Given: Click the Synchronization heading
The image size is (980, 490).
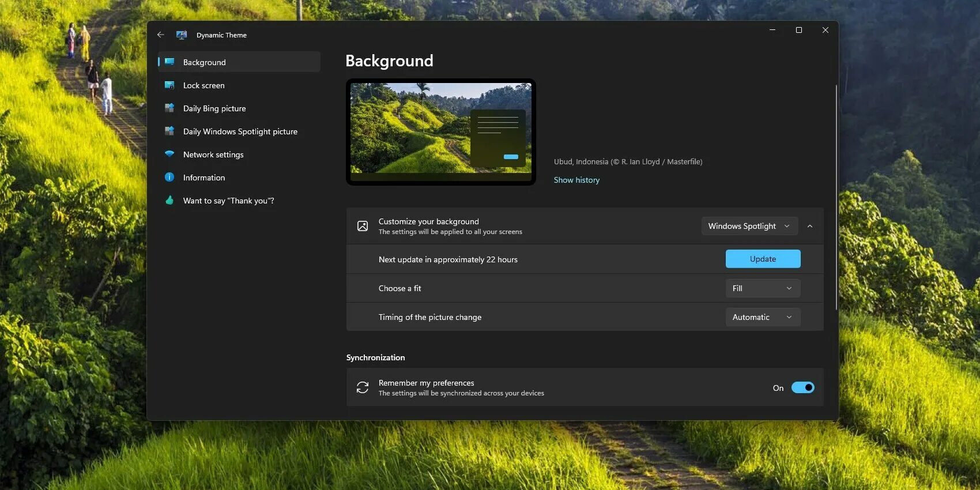Looking at the screenshot, I should [x=375, y=357].
